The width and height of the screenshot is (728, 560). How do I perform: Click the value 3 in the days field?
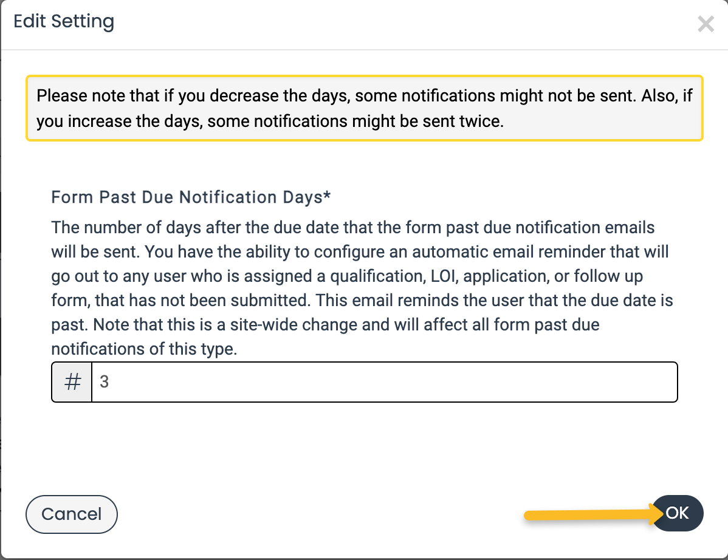(x=104, y=382)
